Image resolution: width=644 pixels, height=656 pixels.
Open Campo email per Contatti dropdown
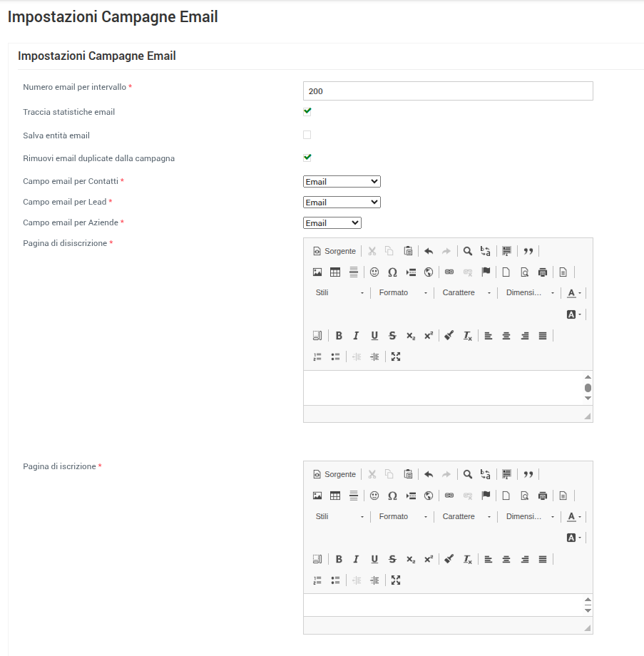(342, 182)
